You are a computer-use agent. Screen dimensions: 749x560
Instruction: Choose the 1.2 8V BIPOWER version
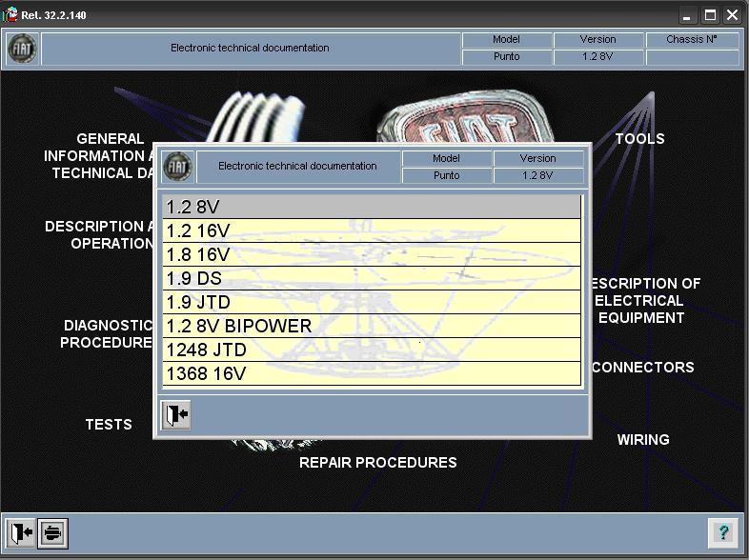pos(372,326)
